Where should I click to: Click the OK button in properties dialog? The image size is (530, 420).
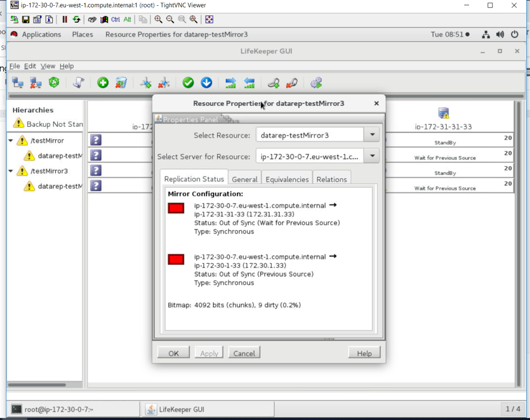coord(174,353)
